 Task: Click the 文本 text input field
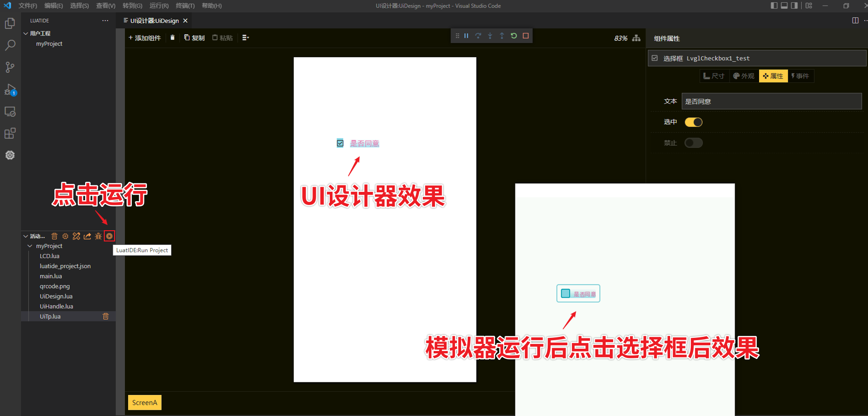coord(771,102)
